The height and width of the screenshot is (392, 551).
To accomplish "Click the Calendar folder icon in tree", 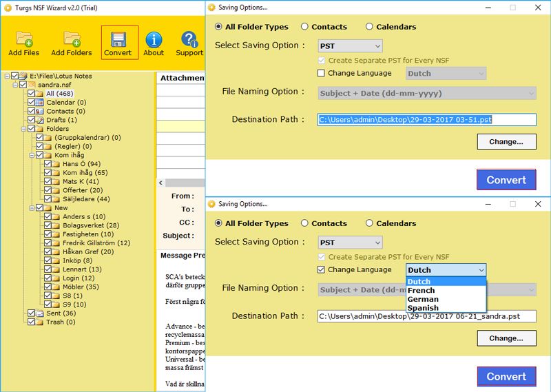I will [x=39, y=103].
